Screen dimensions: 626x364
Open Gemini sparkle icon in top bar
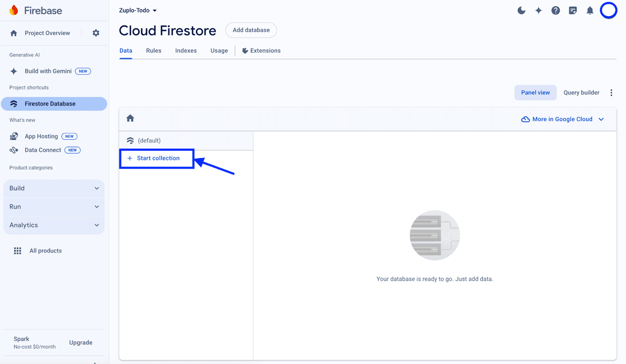click(x=538, y=10)
